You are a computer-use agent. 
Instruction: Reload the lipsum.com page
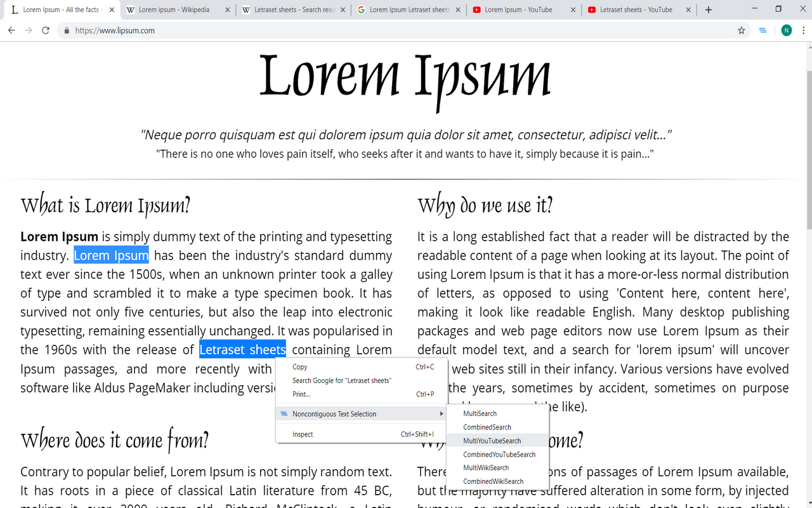click(x=45, y=30)
